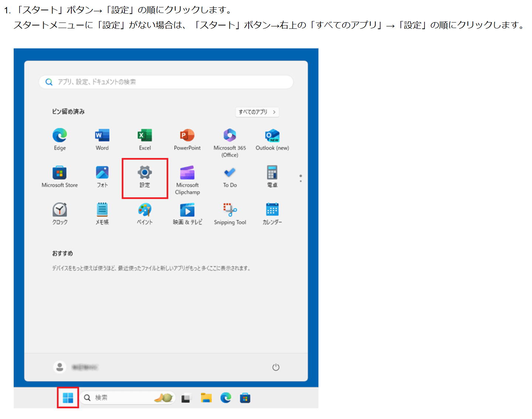Select the ピン留め済み heading
Viewport: 532px width, 419px height.
click(68, 111)
